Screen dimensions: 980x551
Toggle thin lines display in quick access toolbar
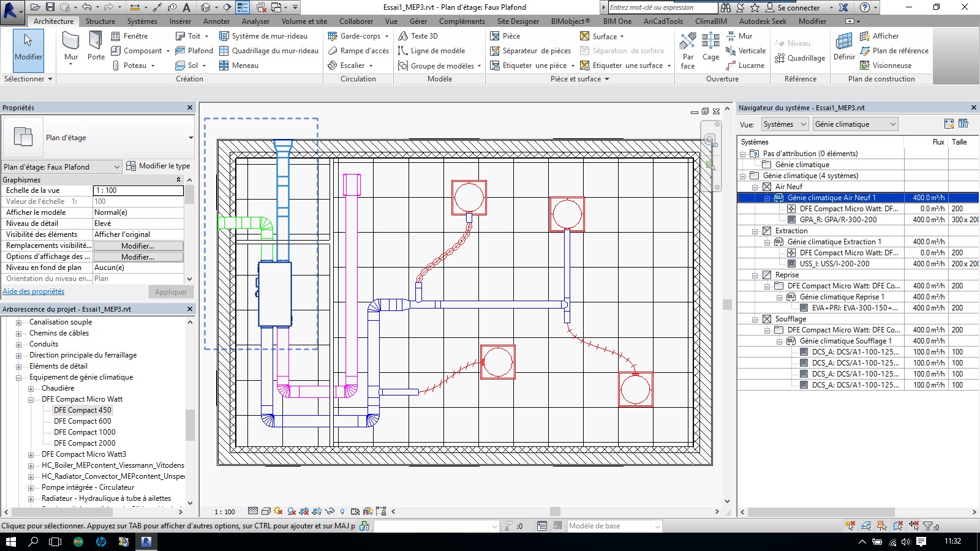click(x=243, y=7)
